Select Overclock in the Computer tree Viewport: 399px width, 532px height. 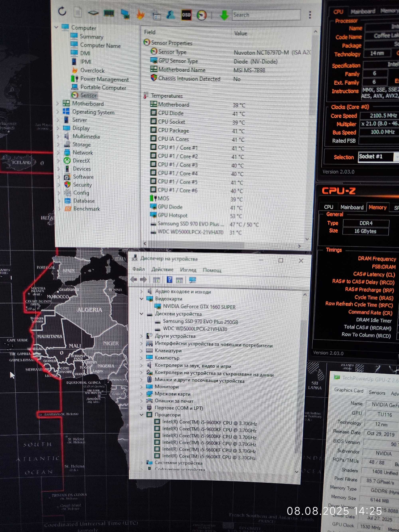tap(92, 70)
